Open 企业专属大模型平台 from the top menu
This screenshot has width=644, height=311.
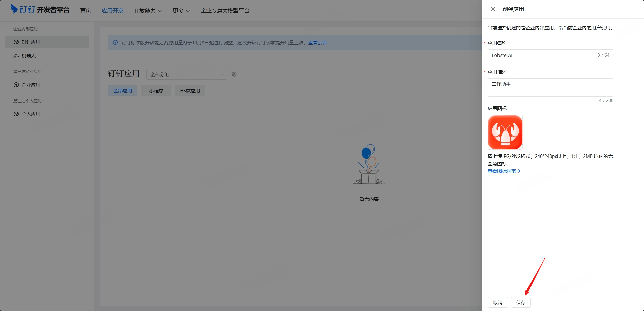[225, 10]
